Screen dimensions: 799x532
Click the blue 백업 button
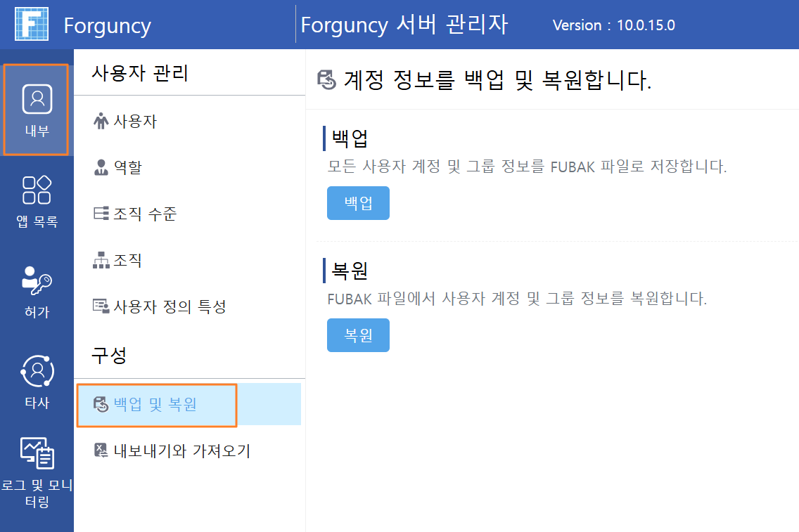pos(358,203)
